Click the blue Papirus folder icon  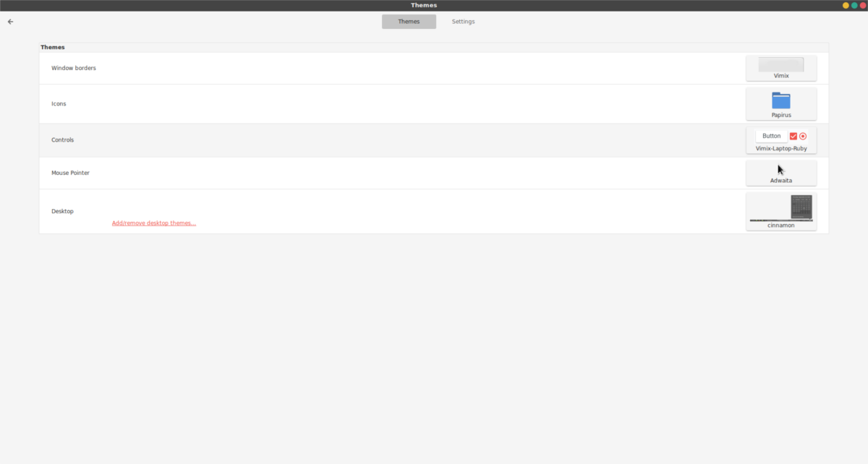tap(781, 100)
